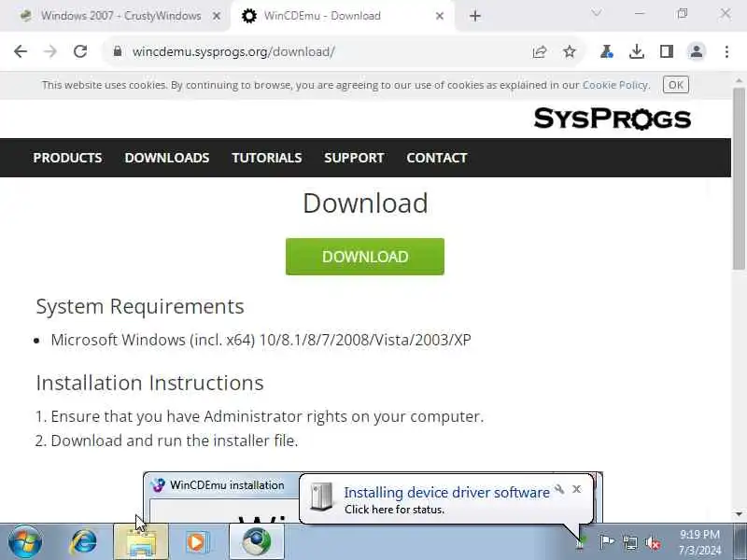
Task: Click the device installation tray icon
Action: 580,542
